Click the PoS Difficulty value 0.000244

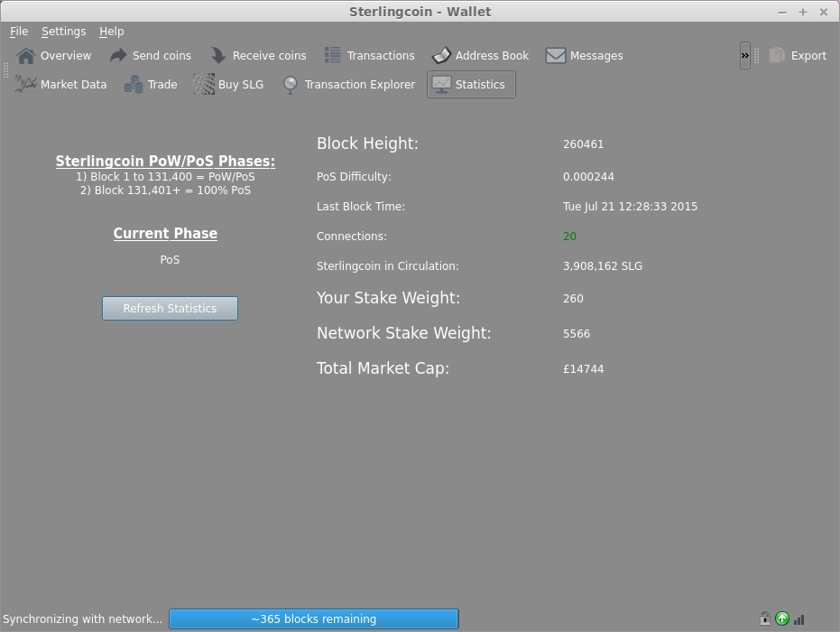(x=588, y=177)
